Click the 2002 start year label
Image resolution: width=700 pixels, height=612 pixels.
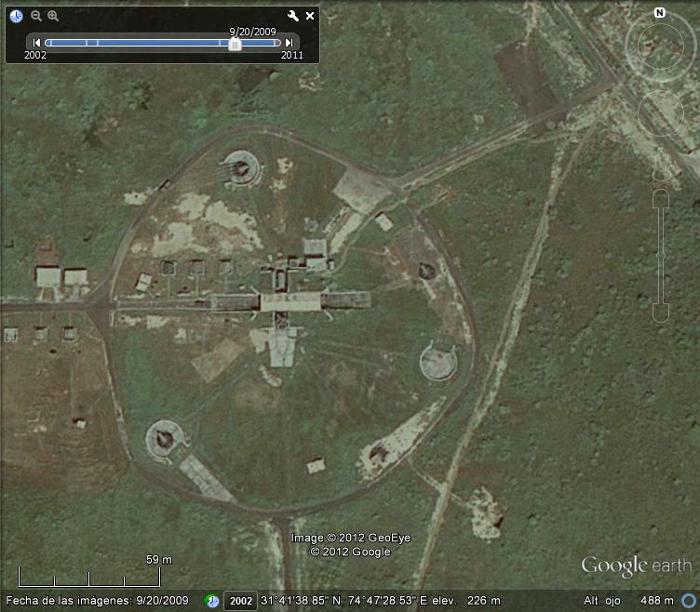click(35, 55)
